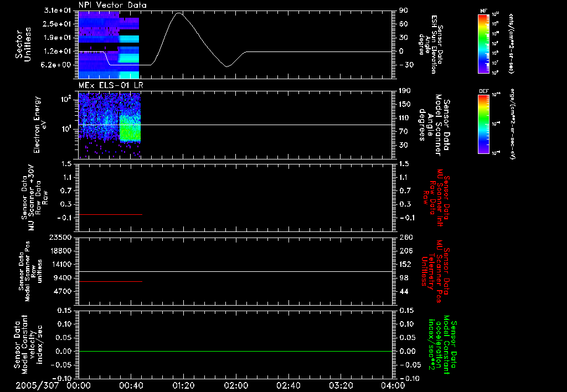Click the 02:40 time axis label

coord(288,385)
